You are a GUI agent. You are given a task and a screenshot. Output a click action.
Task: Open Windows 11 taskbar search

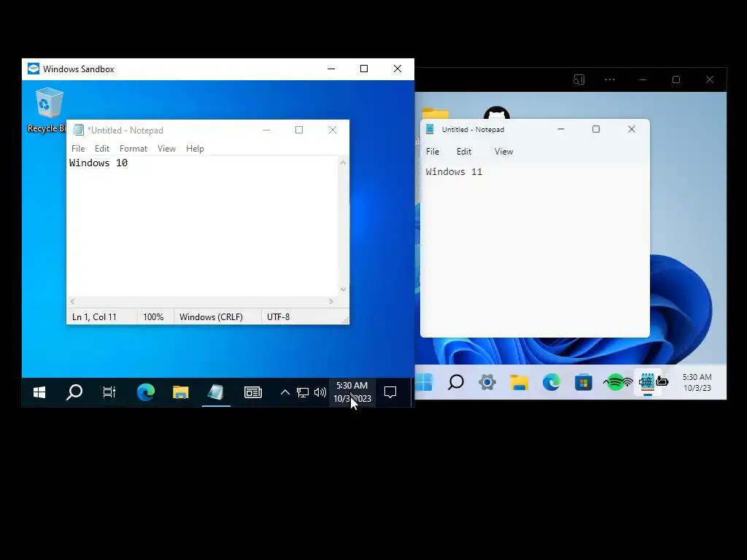[x=456, y=382]
